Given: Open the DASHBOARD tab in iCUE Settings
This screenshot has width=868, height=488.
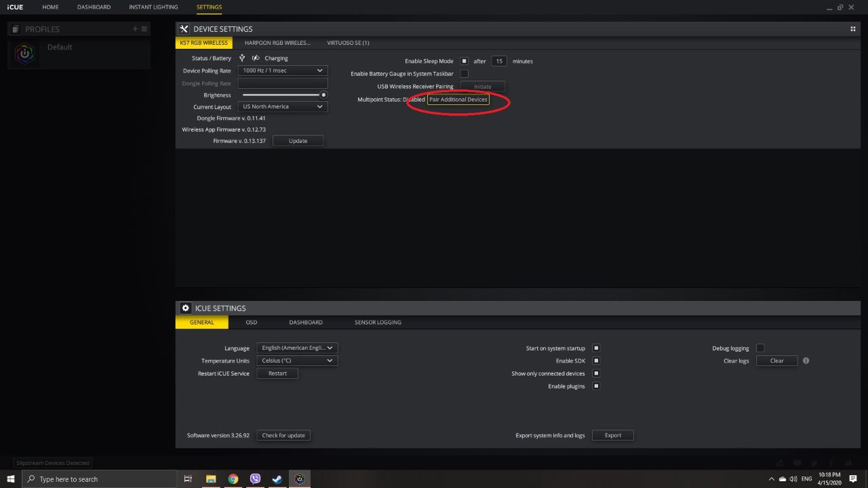Looking at the screenshot, I should (306, 322).
